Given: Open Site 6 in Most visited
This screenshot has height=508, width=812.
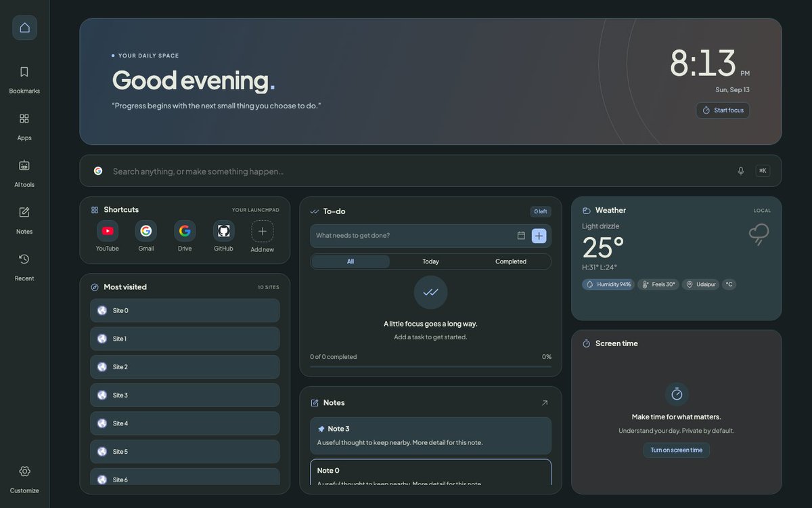Looking at the screenshot, I should point(185,477).
